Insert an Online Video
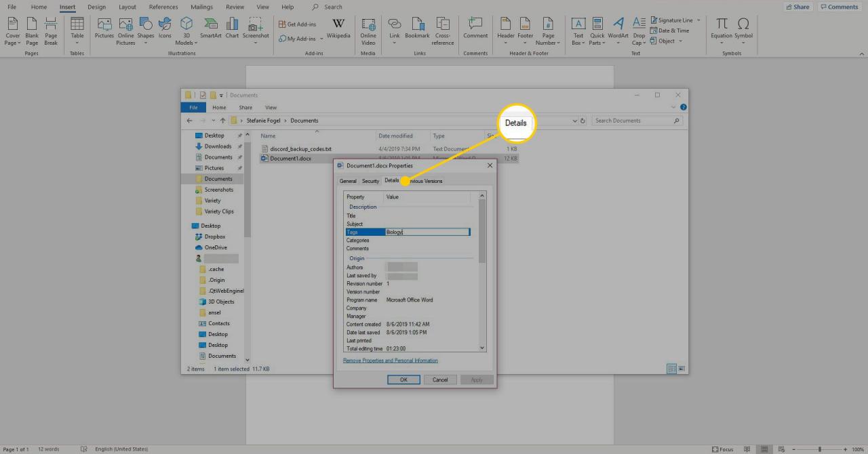 (x=368, y=32)
